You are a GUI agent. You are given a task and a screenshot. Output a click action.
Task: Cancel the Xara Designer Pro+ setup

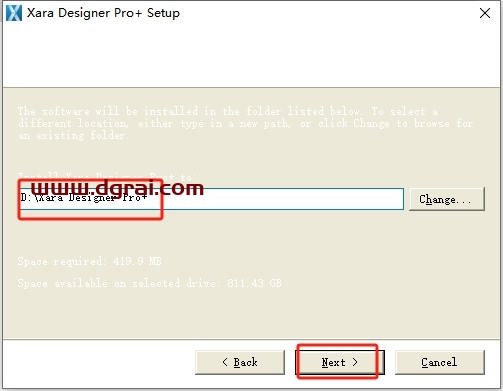click(440, 362)
